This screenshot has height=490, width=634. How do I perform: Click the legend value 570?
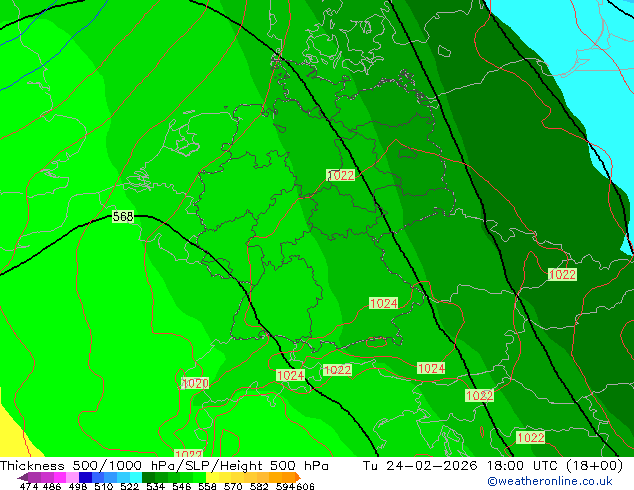[233, 486]
